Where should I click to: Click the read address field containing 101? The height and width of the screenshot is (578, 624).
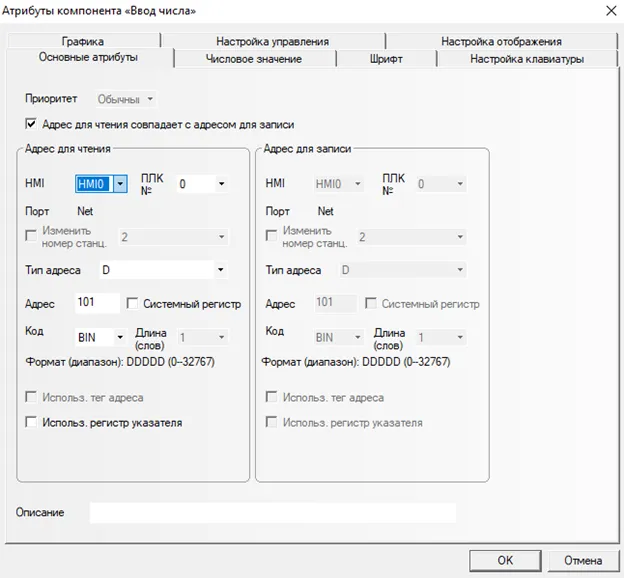(x=96, y=304)
